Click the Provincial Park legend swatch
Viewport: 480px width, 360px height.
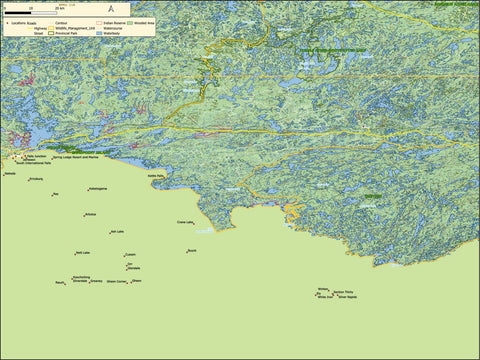pos(51,33)
